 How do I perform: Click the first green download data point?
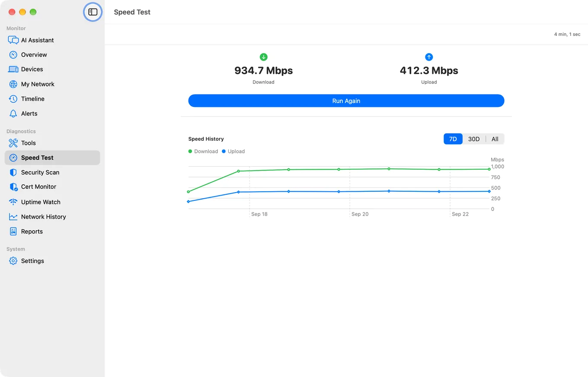(189, 192)
